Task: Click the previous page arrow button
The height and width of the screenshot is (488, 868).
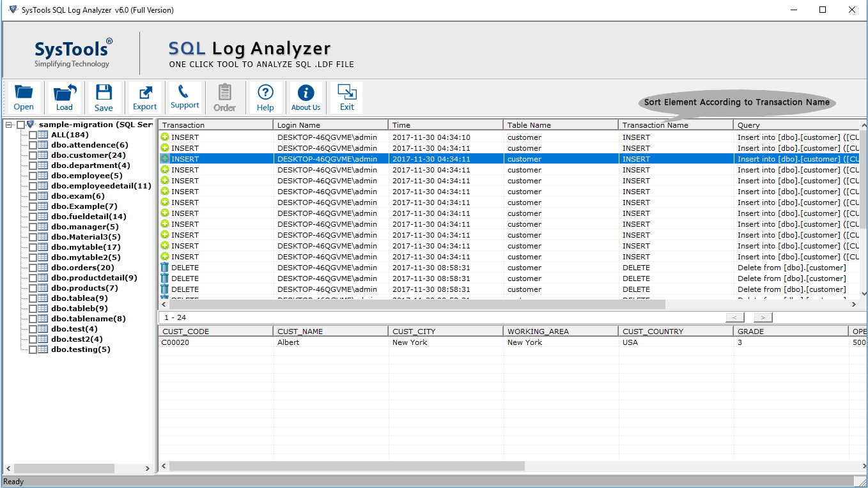Action: coord(735,317)
